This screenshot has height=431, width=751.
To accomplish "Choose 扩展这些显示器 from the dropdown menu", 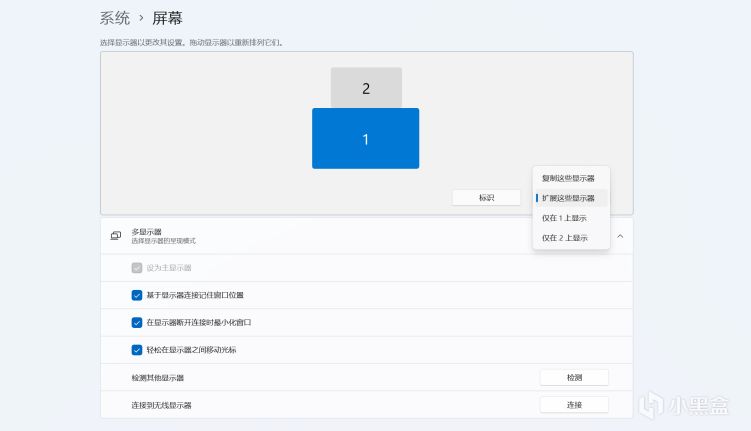I will click(571, 198).
